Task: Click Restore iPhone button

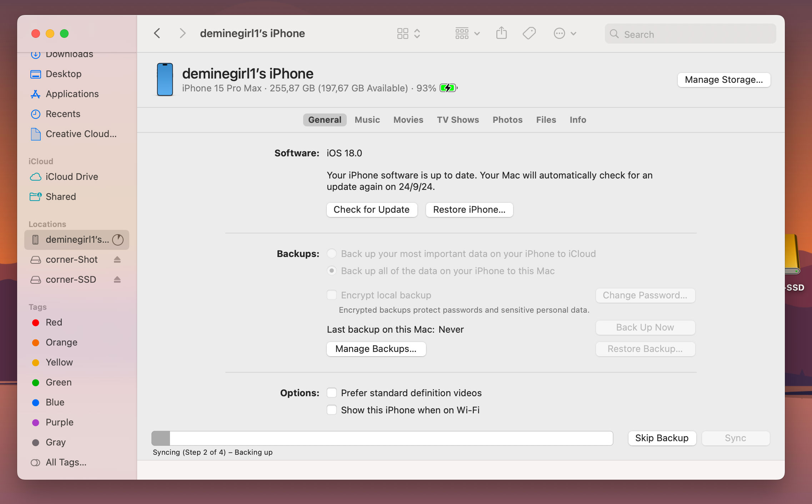Action: (x=469, y=210)
